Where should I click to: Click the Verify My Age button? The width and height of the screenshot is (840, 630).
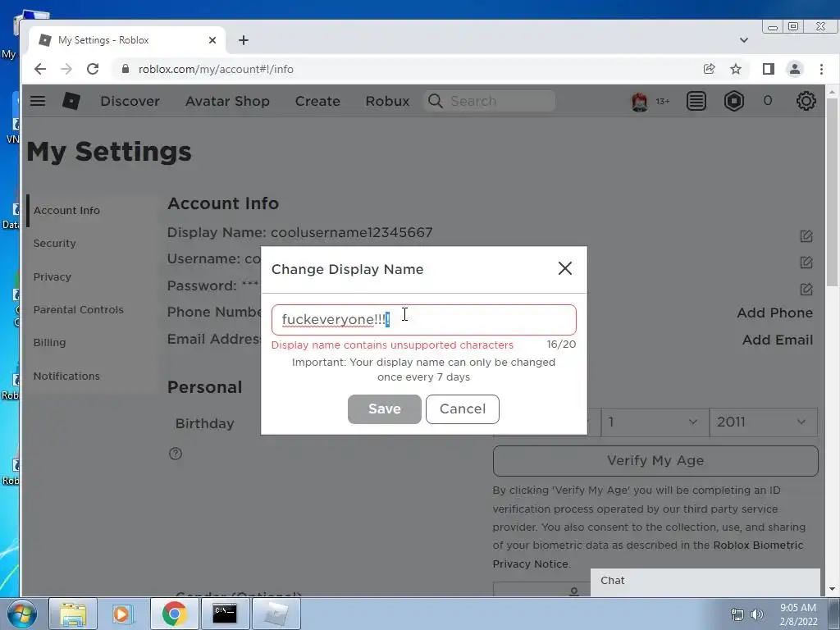coord(655,461)
